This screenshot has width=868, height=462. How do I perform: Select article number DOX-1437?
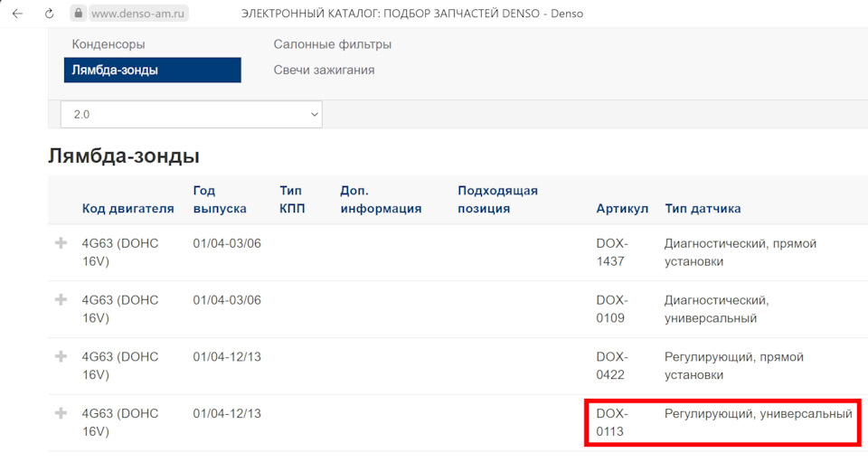(x=612, y=252)
